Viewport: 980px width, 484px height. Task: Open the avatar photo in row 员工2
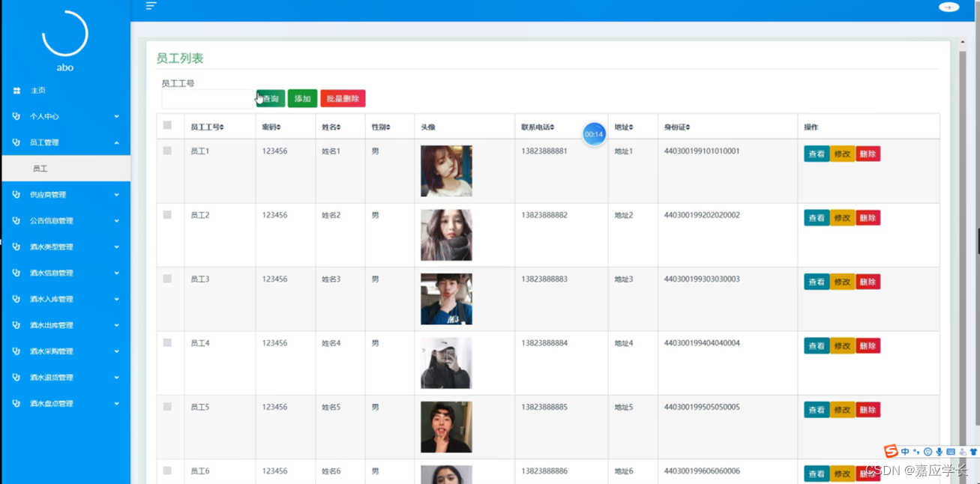coord(446,235)
